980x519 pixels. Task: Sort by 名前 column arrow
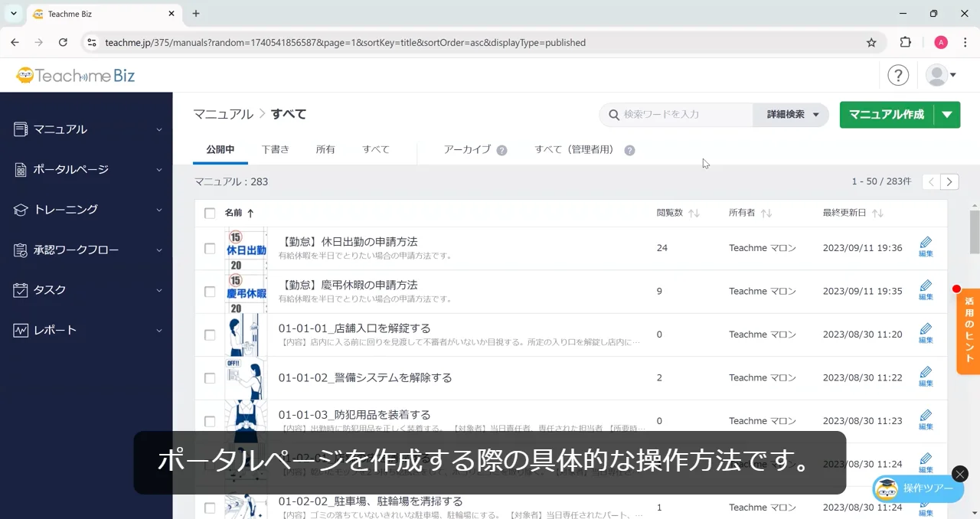tap(250, 213)
